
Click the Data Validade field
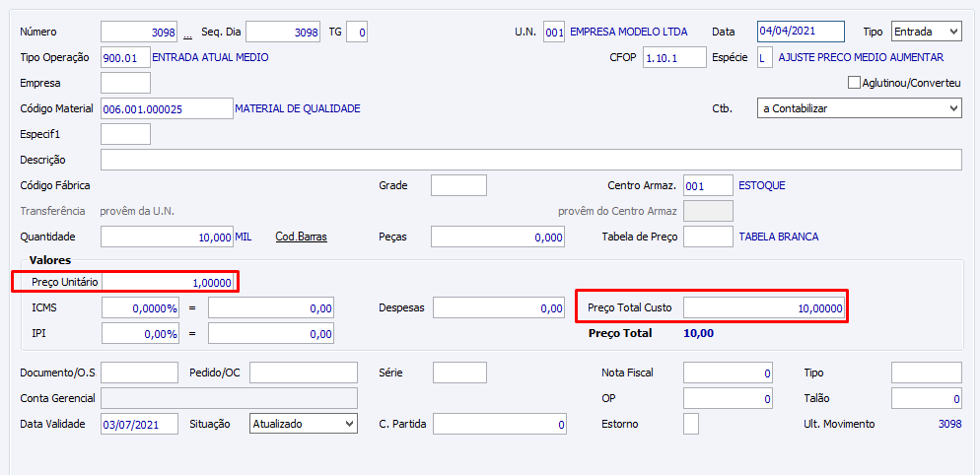[139, 424]
